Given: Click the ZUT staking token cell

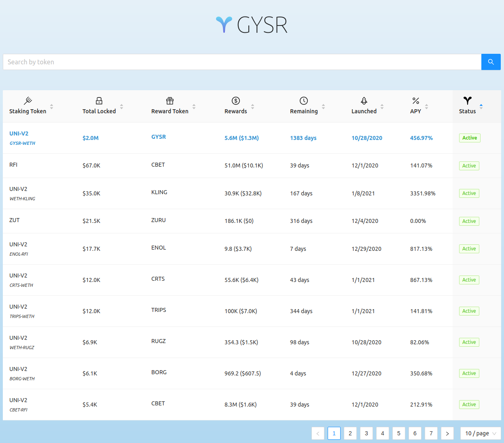Looking at the screenshot, I should tap(15, 220).
